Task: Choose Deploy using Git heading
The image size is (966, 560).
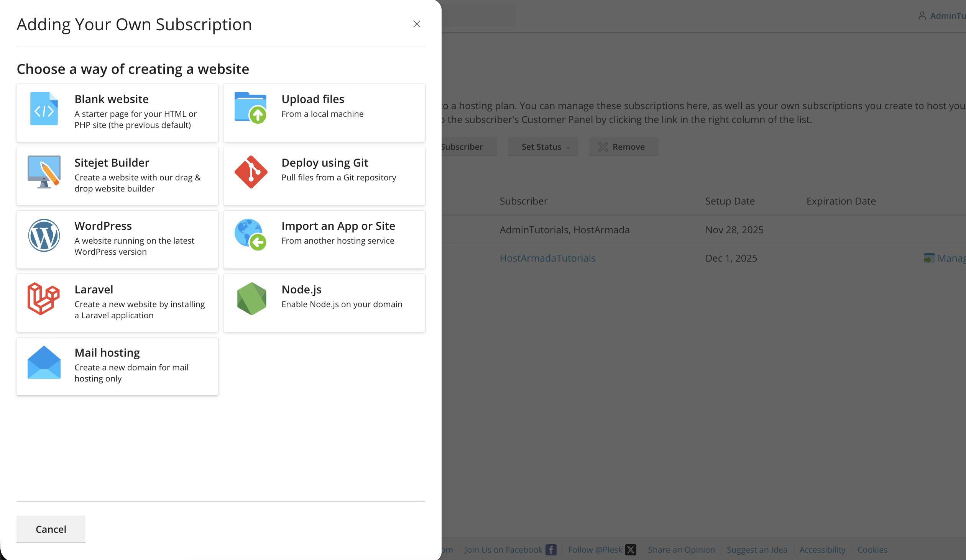Action: pos(325,162)
